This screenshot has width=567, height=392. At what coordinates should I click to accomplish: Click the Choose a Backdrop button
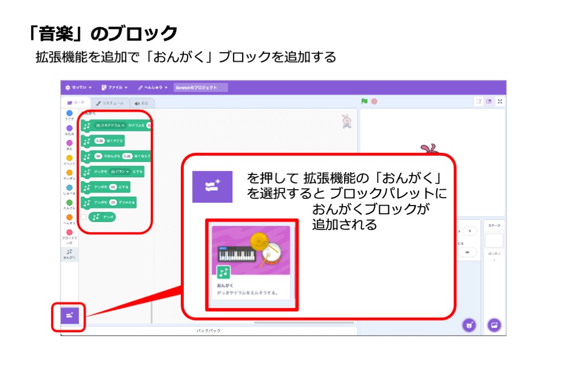pos(494,325)
